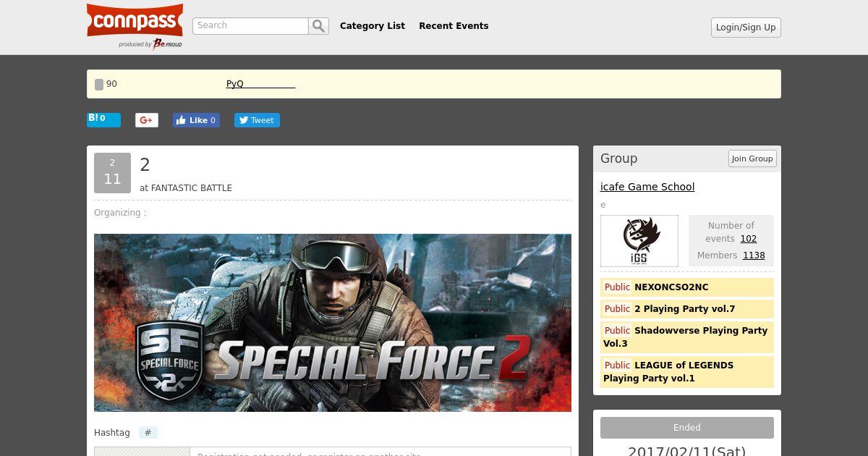
Task: Click the Login/Sign Up button
Action: (x=746, y=28)
